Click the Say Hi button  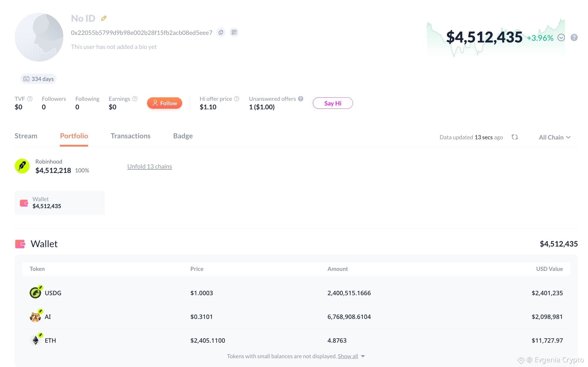[333, 103]
